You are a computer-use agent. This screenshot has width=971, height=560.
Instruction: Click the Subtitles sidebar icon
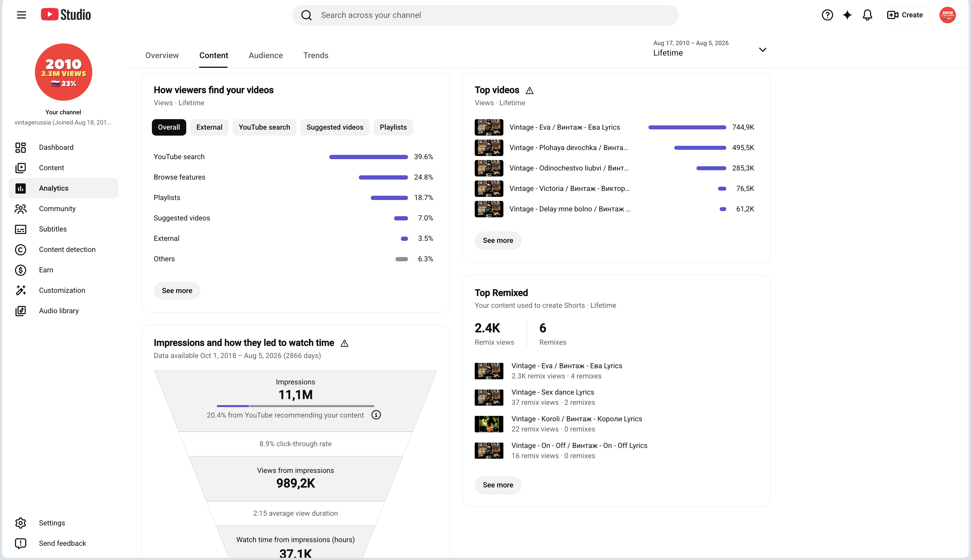[x=20, y=229]
